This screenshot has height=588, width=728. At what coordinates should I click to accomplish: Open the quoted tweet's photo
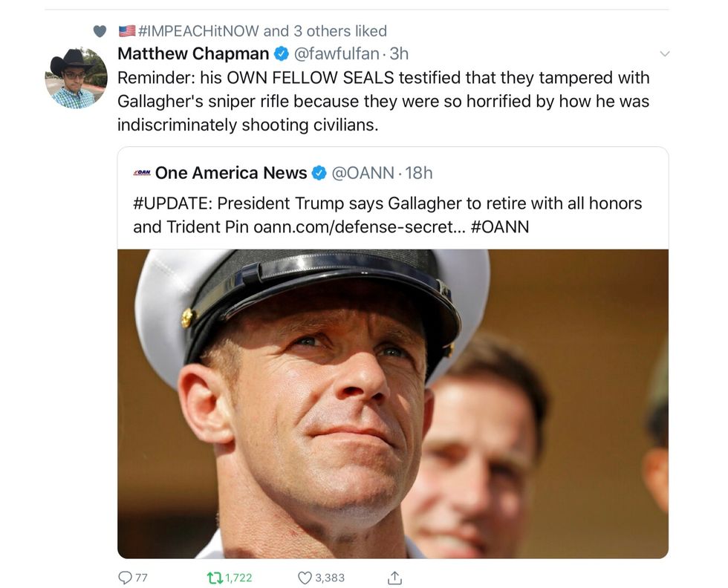tap(392, 403)
